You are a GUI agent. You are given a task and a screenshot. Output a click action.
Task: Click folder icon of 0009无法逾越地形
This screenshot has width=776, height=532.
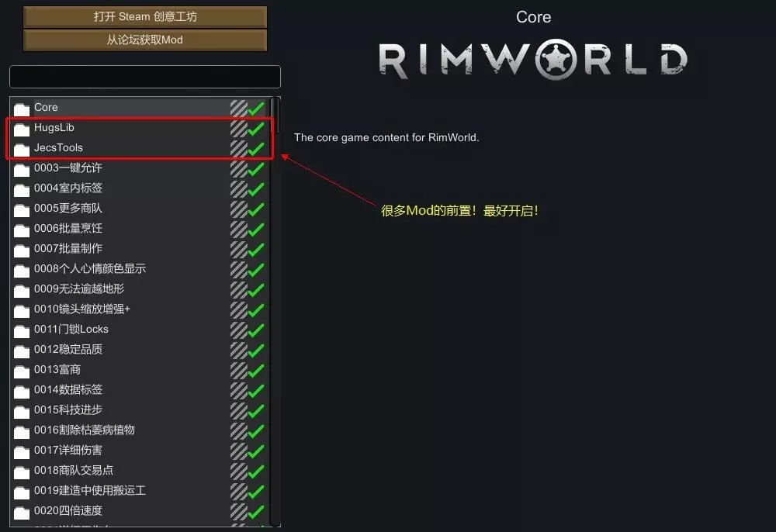coord(22,290)
